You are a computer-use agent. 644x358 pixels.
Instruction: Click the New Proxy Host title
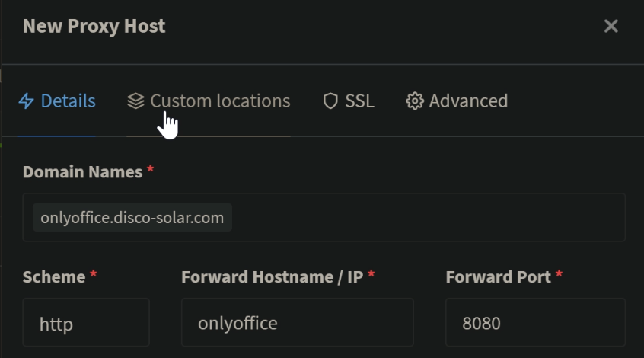tap(94, 27)
